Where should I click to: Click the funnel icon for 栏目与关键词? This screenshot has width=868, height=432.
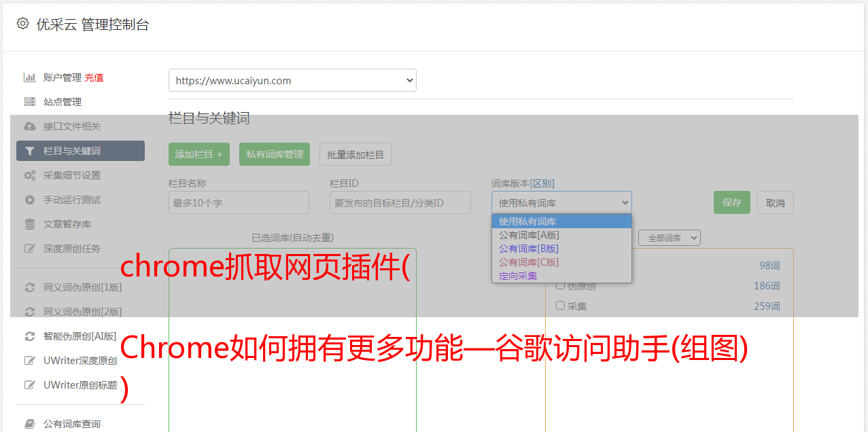coord(29,151)
